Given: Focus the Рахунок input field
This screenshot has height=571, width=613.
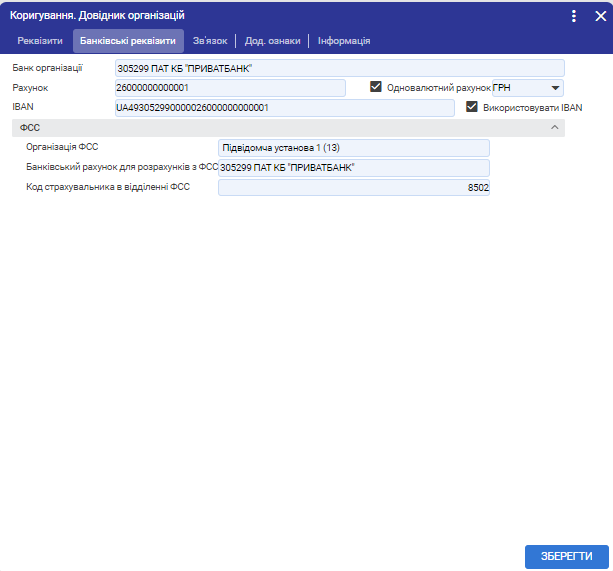Looking at the screenshot, I should [230, 88].
